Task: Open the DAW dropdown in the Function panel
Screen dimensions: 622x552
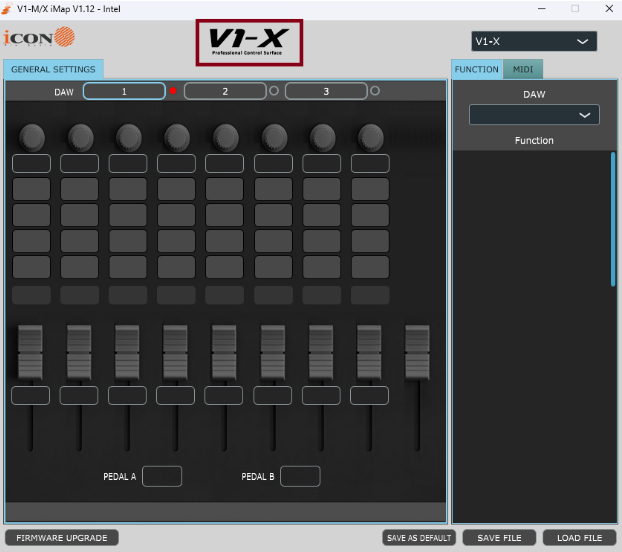Action: pos(534,115)
